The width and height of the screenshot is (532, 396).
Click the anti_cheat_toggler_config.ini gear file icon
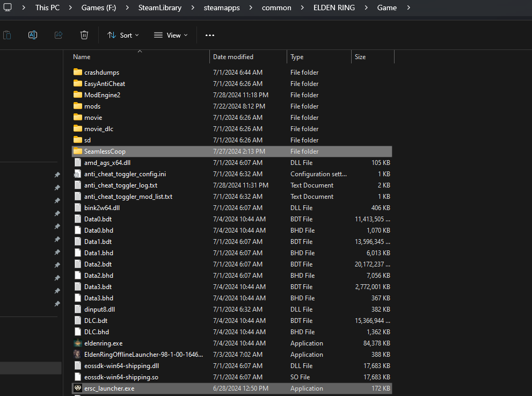[78, 174]
